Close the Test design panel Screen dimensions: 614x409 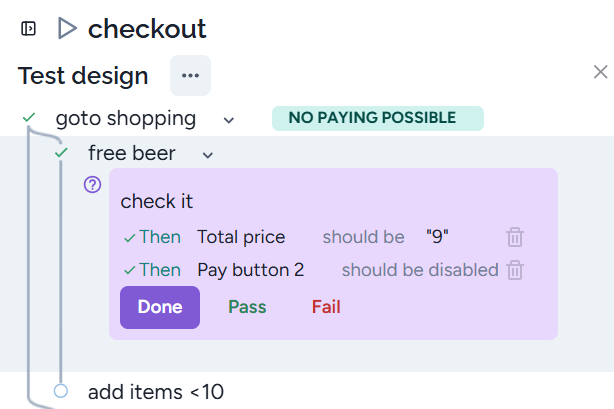[x=600, y=72]
